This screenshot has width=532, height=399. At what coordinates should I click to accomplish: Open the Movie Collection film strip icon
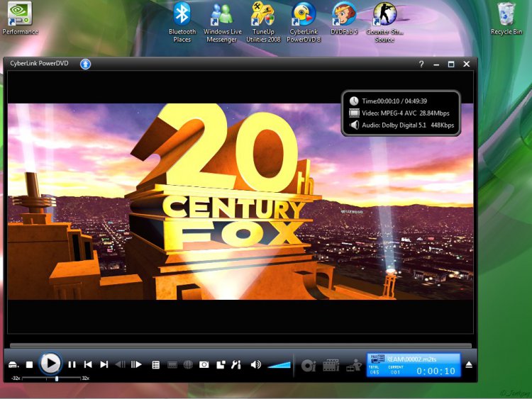click(331, 366)
